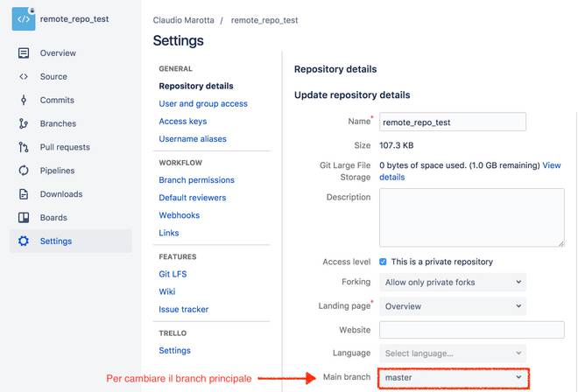Open Branch permissions settings page
The image size is (578, 392).
pyautogui.click(x=196, y=180)
